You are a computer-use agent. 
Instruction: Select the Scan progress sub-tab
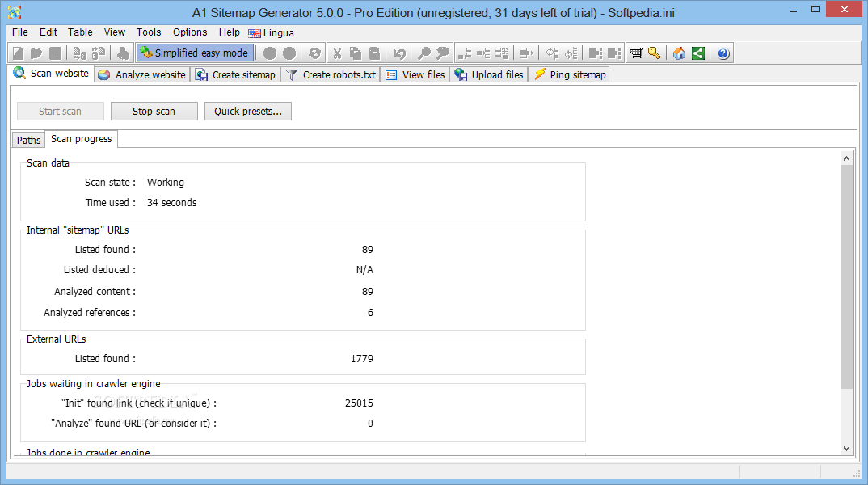click(x=82, y=139)
